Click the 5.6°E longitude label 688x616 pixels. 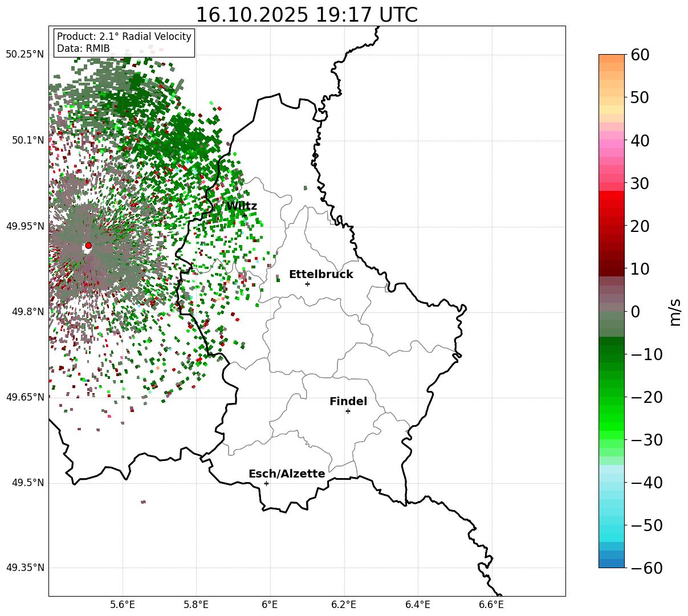pyautogui.click(x=123, y=605)
